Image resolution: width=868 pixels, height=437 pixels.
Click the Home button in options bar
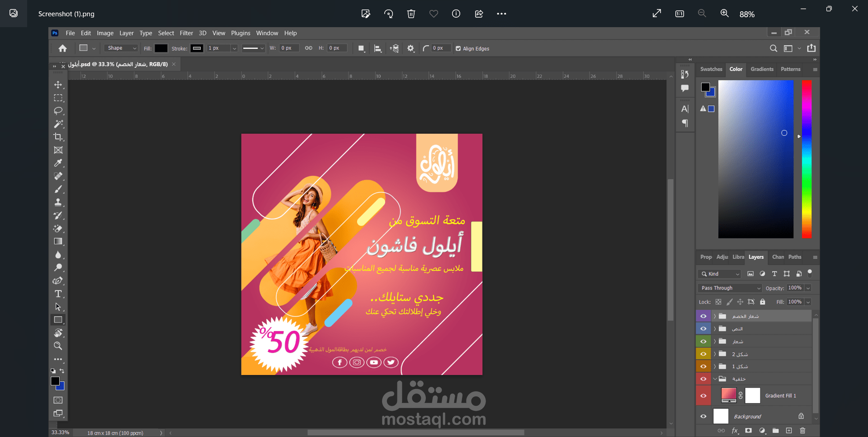click(63, 48)
